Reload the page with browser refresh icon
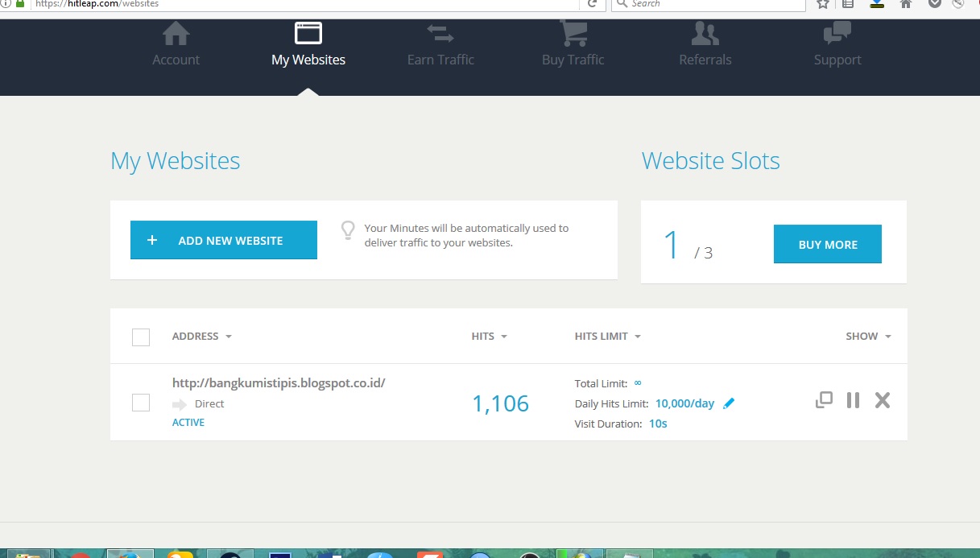Viewport: 980px width, 558px height. point(592,4)
